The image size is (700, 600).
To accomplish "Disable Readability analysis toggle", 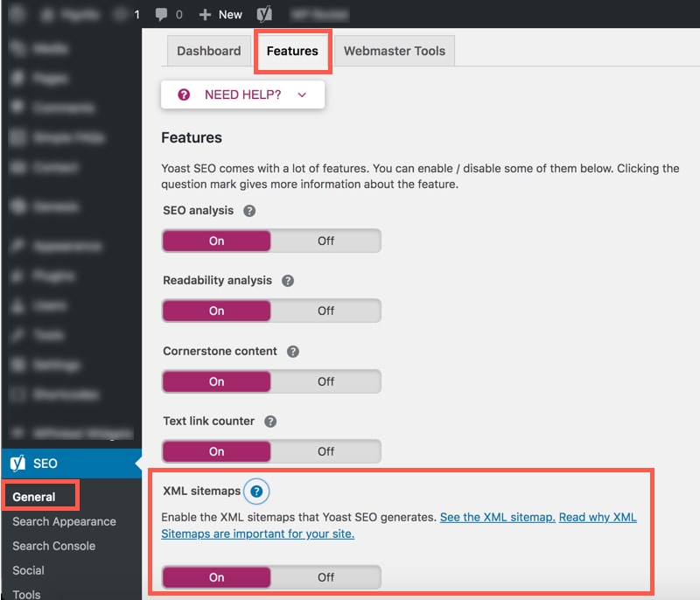I will click(x=325, y=310).
